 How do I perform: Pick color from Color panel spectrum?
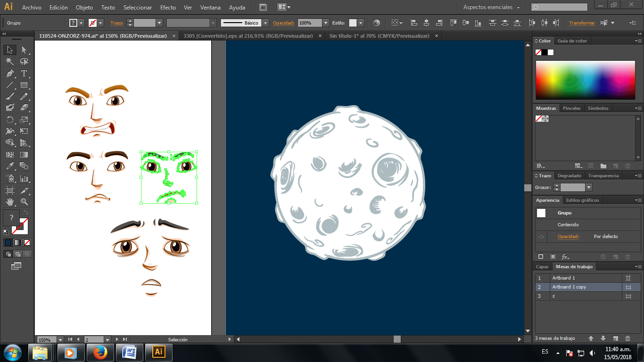[x=585, y=80]
